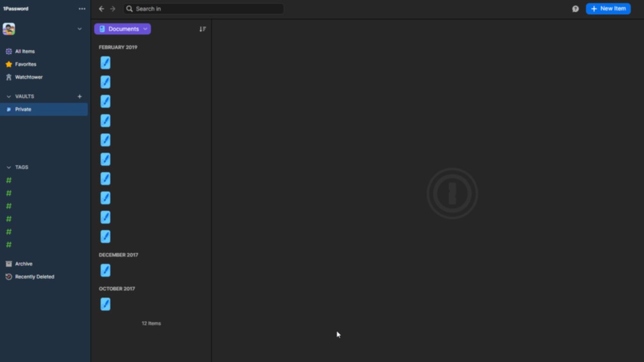The image size is (644, 362).
Task: Expand the account switcher chevron
Action: tap(79, 29)
